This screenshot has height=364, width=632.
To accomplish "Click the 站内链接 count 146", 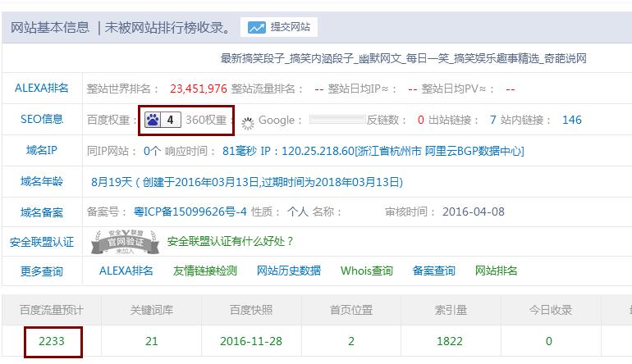I will point(571,120).
